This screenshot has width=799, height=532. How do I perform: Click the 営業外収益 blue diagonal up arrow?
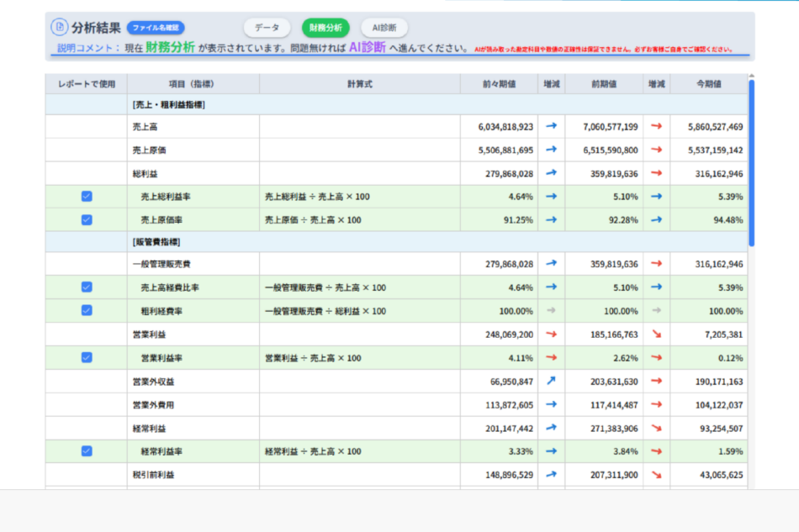pyautogui.click(x=552, y=381)
